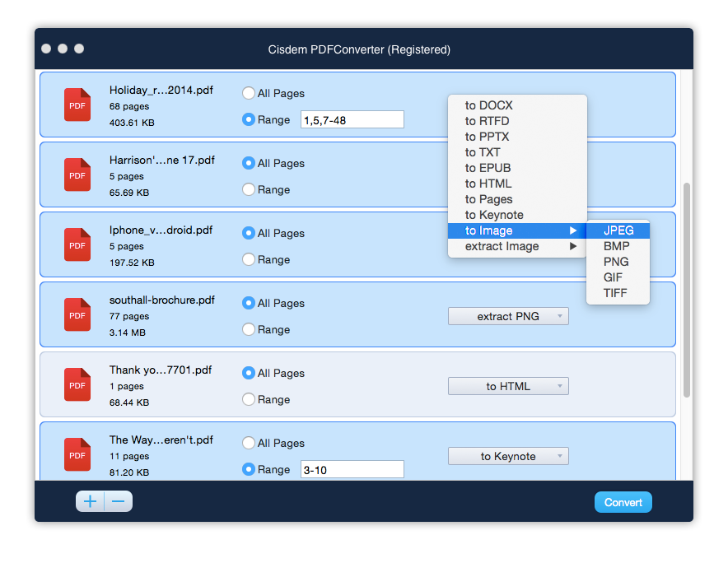Choose to Keynote from the format menu

click(x=517, y=216)
